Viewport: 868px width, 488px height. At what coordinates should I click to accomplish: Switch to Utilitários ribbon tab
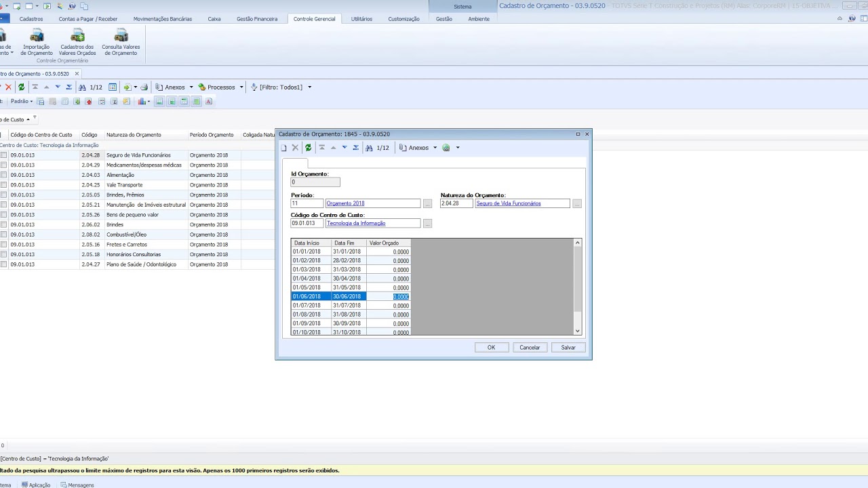[x=361, y=19]
